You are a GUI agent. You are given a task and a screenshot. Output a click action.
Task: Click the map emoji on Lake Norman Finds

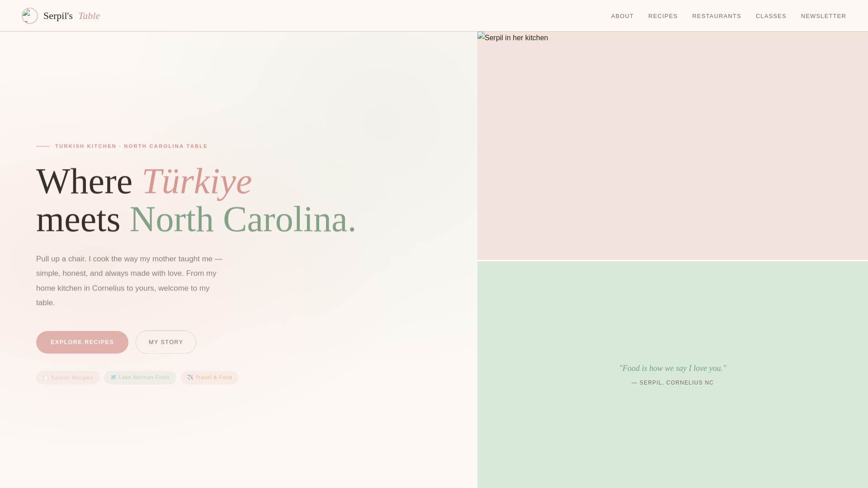(113, 377)
